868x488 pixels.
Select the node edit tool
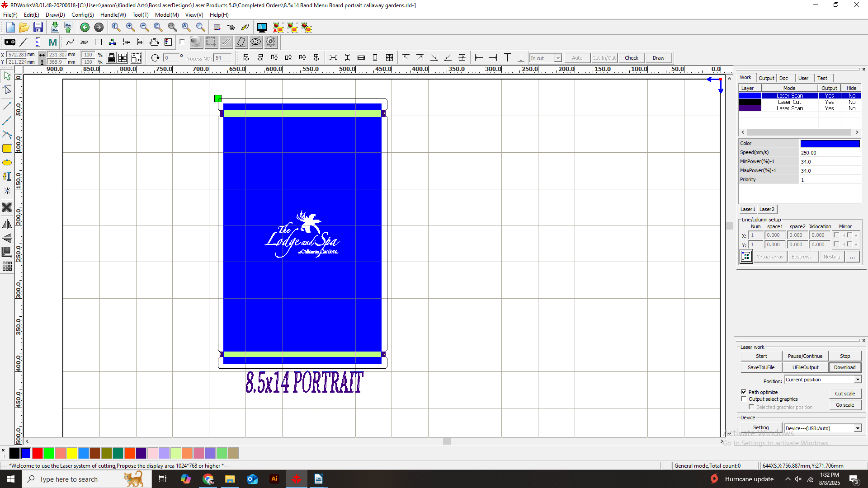7,90
